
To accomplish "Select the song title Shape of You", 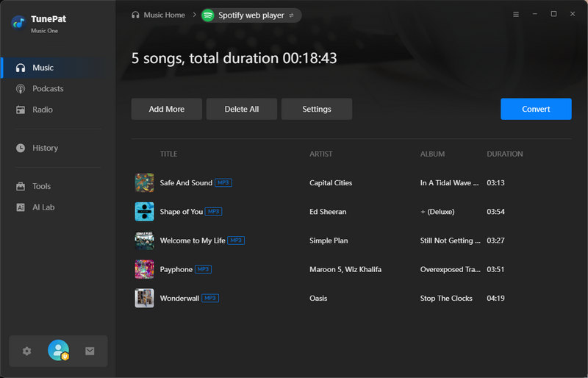I will pos(181,212).
